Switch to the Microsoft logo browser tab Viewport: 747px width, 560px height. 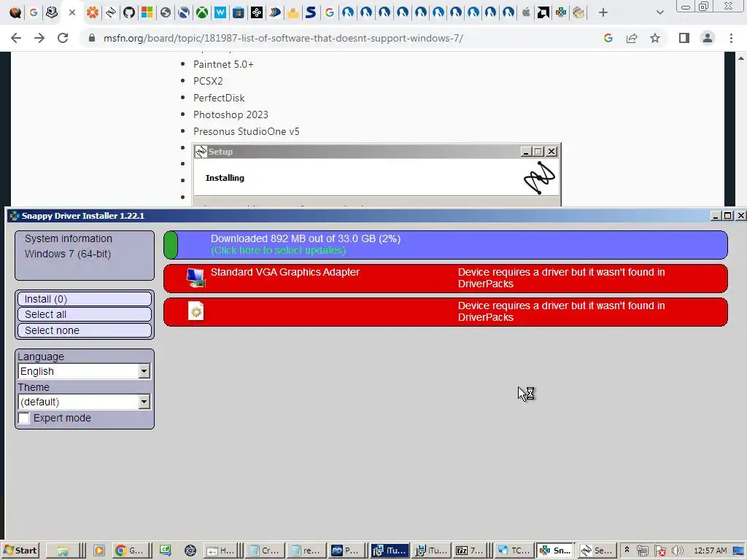[147, 12]
